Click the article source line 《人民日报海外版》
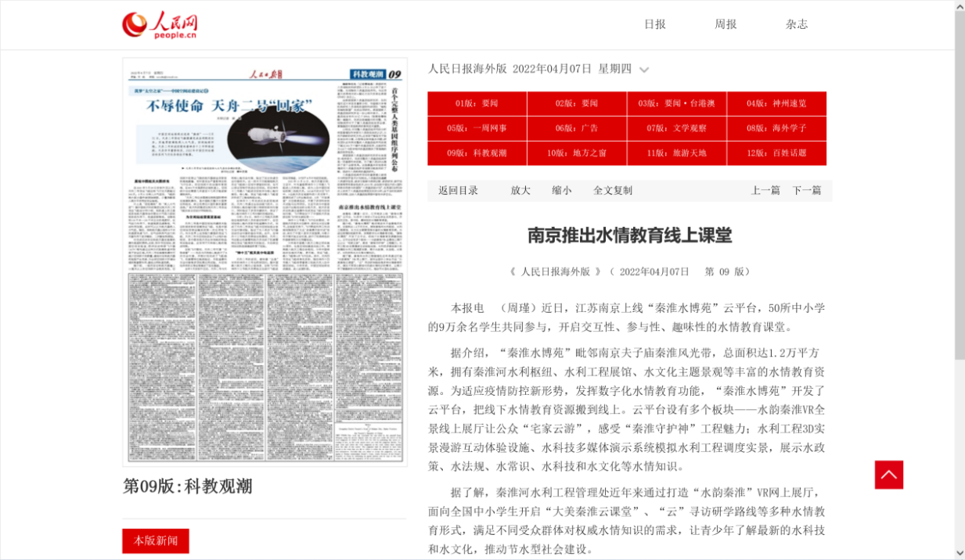Image resolution: width=965 pixels, height=560 pixels. tap(555, 272)
